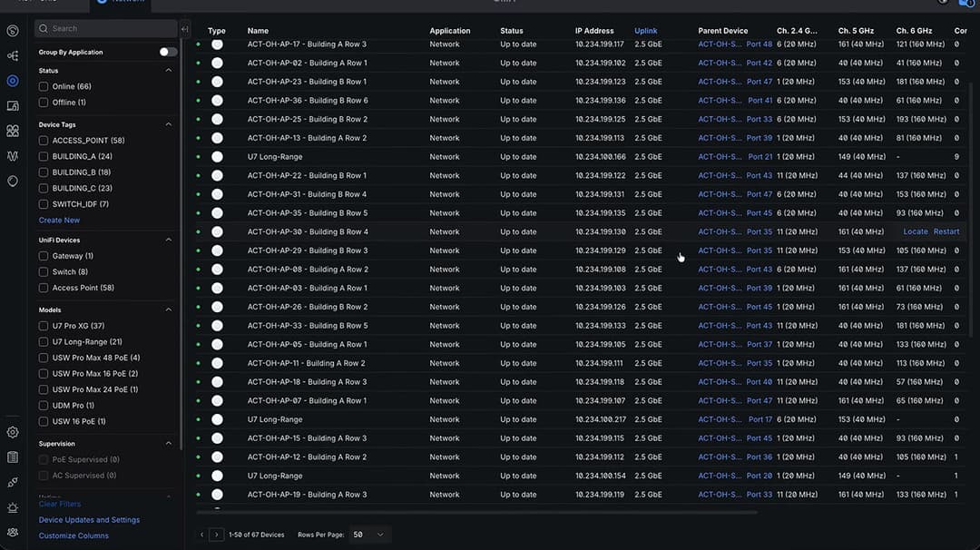
Task: Sort by the Parent Device column header
Action: point(722,31)
